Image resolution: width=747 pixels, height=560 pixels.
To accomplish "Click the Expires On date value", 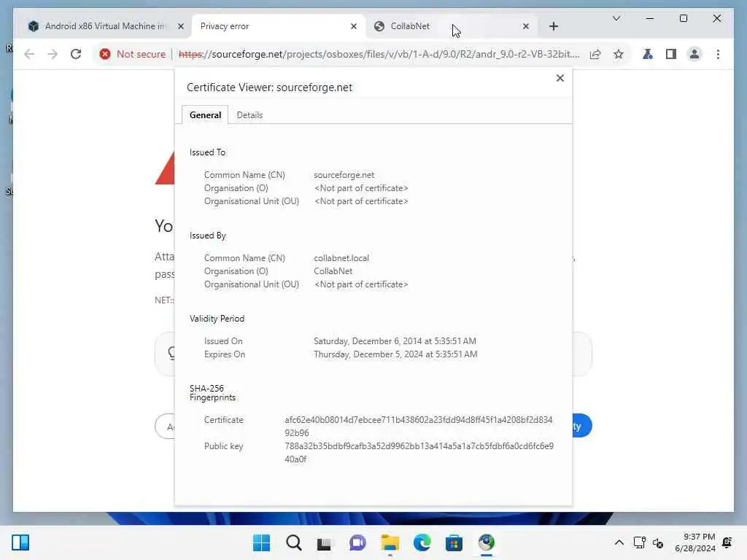I will (x=395, y=354).
